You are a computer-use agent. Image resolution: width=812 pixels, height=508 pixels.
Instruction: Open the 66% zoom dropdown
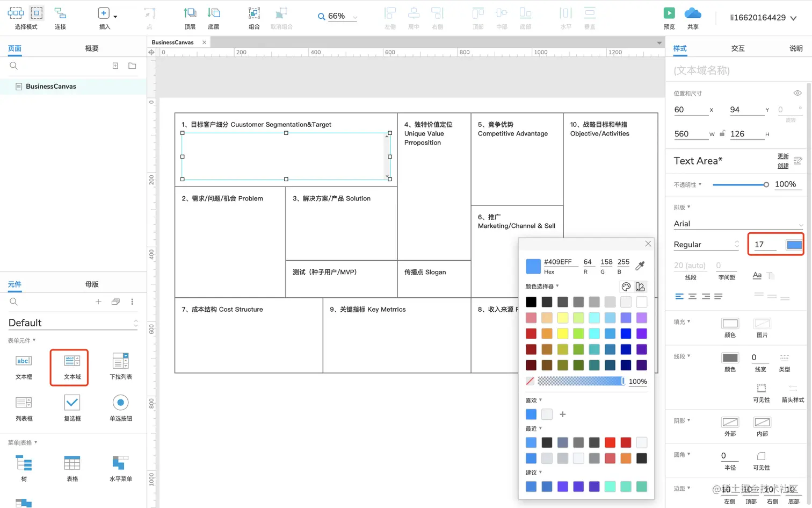[354, 17]
